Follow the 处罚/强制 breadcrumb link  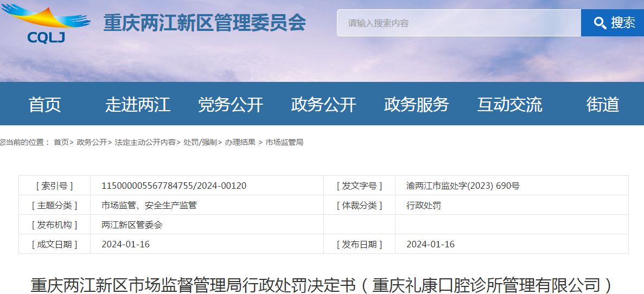click(x=200, y=142)
